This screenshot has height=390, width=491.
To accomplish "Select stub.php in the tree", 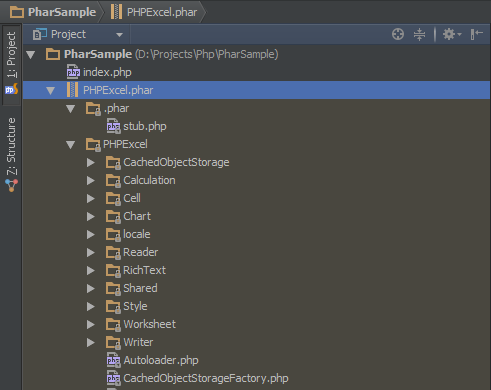I will click(x=145, y=126).
